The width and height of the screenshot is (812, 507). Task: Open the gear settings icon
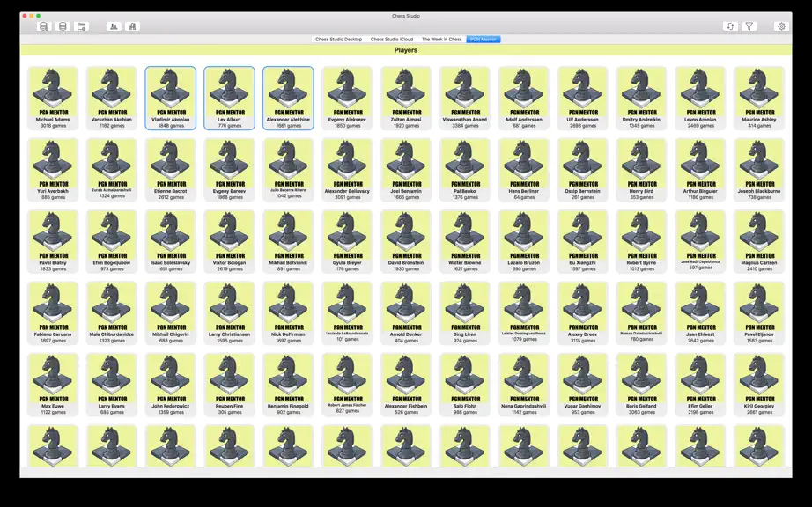click(781, 26)
